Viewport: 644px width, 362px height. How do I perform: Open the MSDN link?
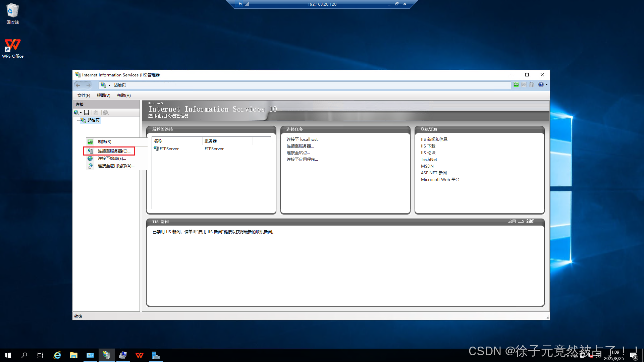[427, 166]
